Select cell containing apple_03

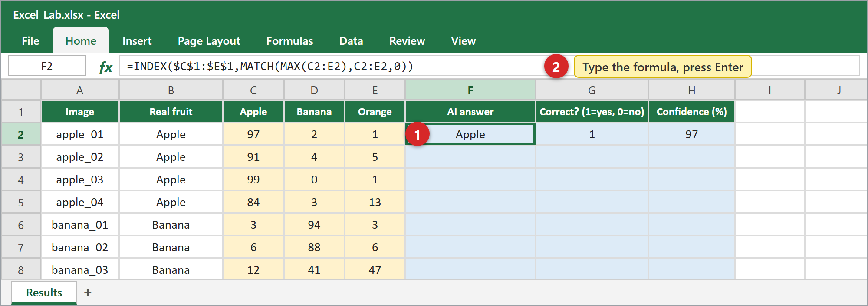point(80,180)
